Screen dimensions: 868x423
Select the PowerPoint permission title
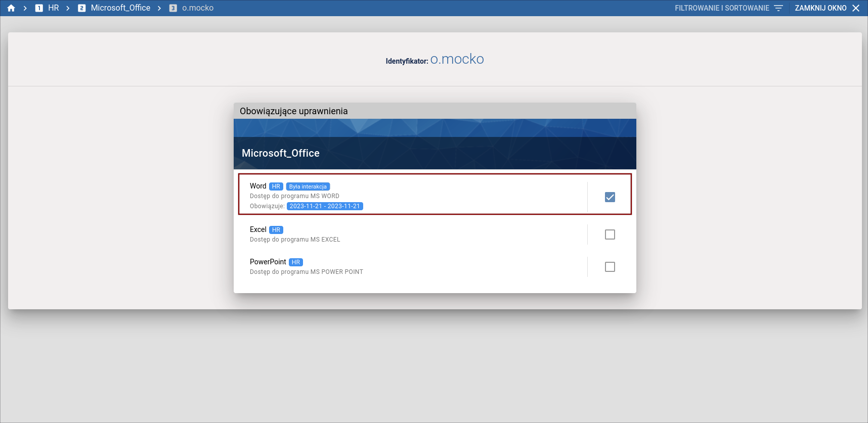click(268, 262)
